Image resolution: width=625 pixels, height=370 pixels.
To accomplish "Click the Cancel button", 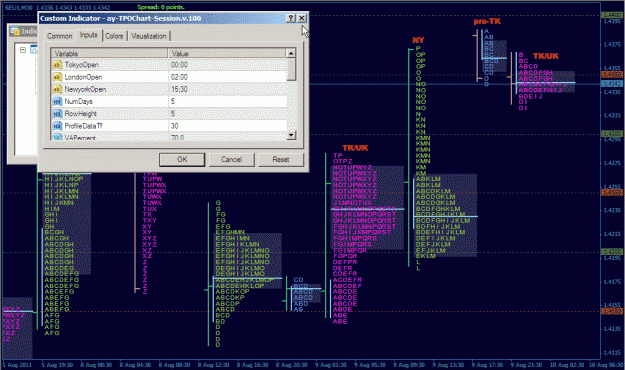I will coord(232,159).
